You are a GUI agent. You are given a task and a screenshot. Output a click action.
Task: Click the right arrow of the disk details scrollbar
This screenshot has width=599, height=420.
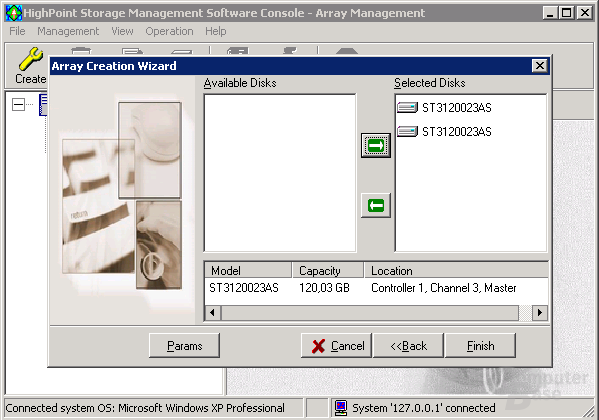click(539, 313)
